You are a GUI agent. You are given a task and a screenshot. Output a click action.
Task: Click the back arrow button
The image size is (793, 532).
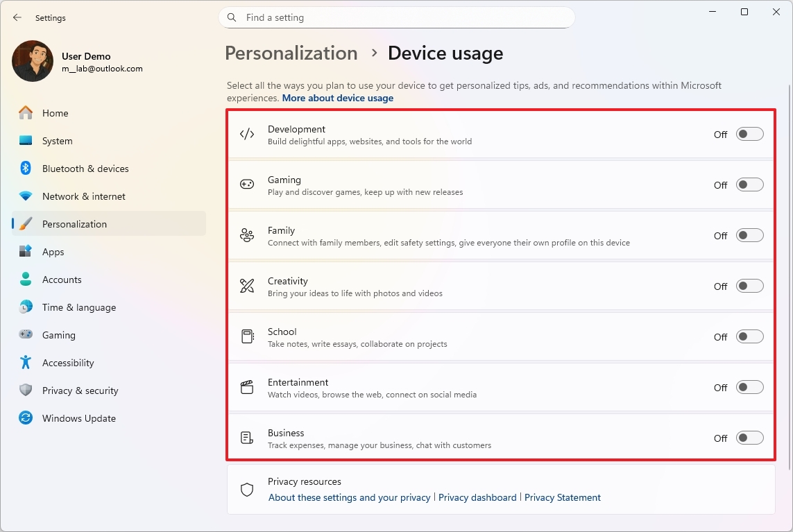pyautogui.click(x=17, y=17)
